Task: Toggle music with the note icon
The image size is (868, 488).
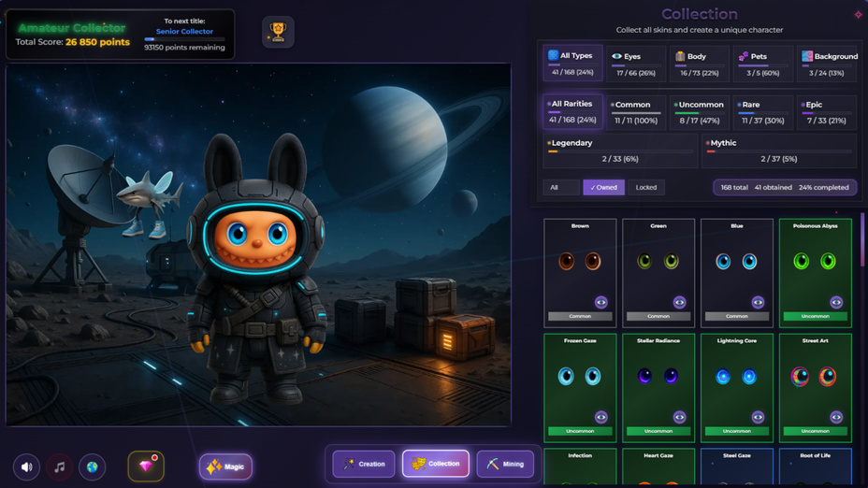Action: point(59,466)
